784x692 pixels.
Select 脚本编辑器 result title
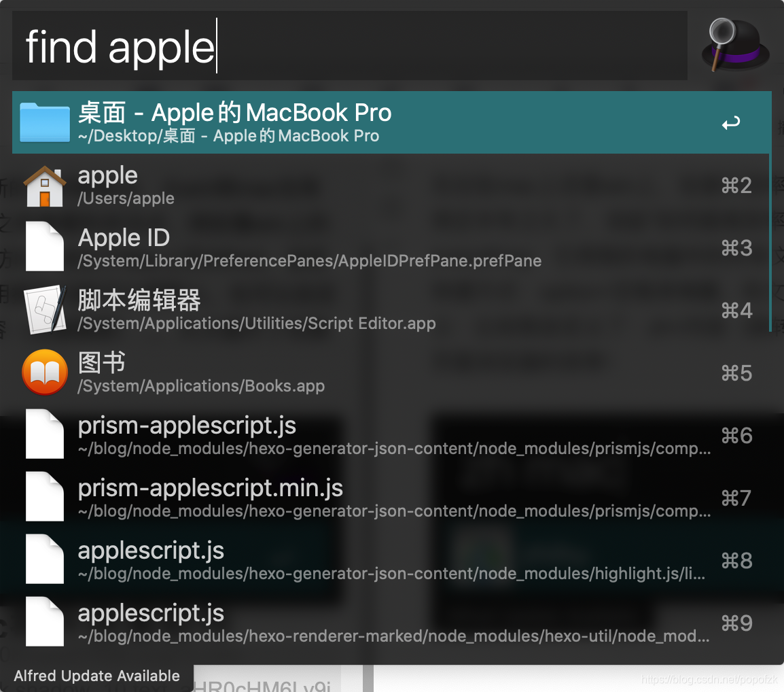(x=139, y=300)
